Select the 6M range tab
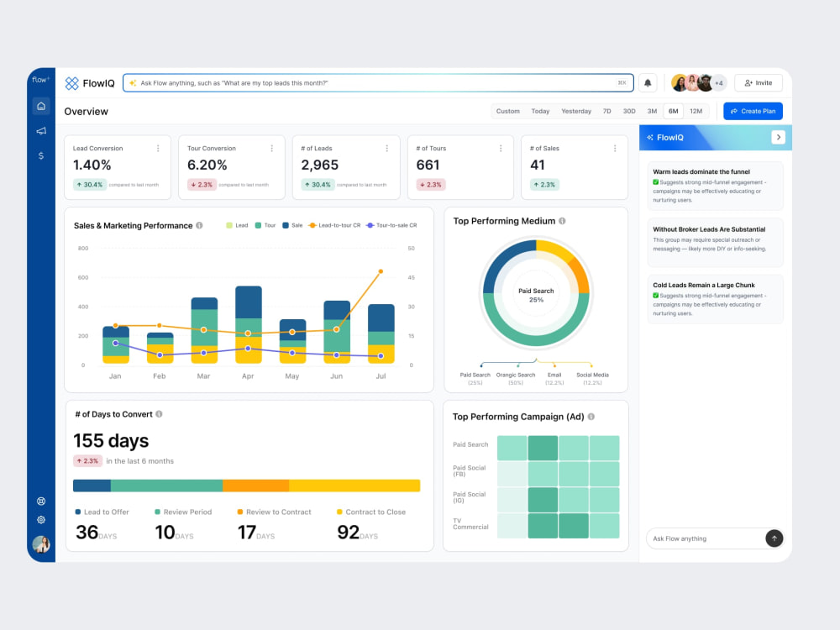Image resolution: width=840 pixels, height=630 pixels. [x=674, y=112]
